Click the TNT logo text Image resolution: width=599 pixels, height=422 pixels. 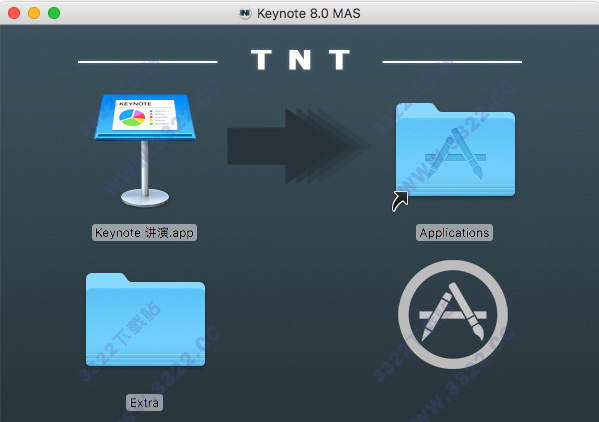(300, 60)
